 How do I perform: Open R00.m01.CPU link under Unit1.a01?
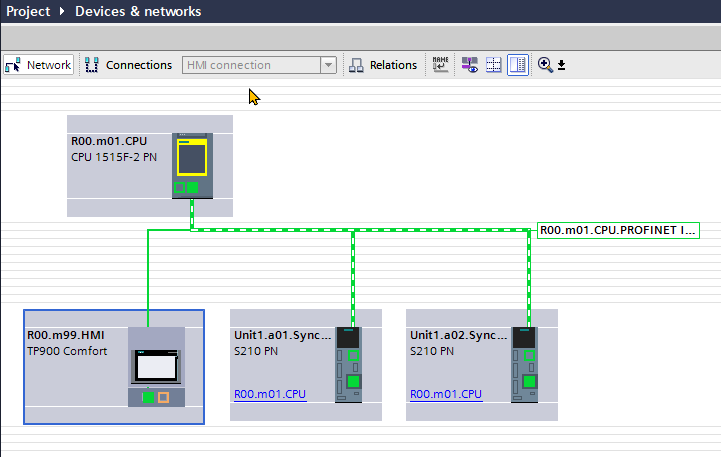270,394
